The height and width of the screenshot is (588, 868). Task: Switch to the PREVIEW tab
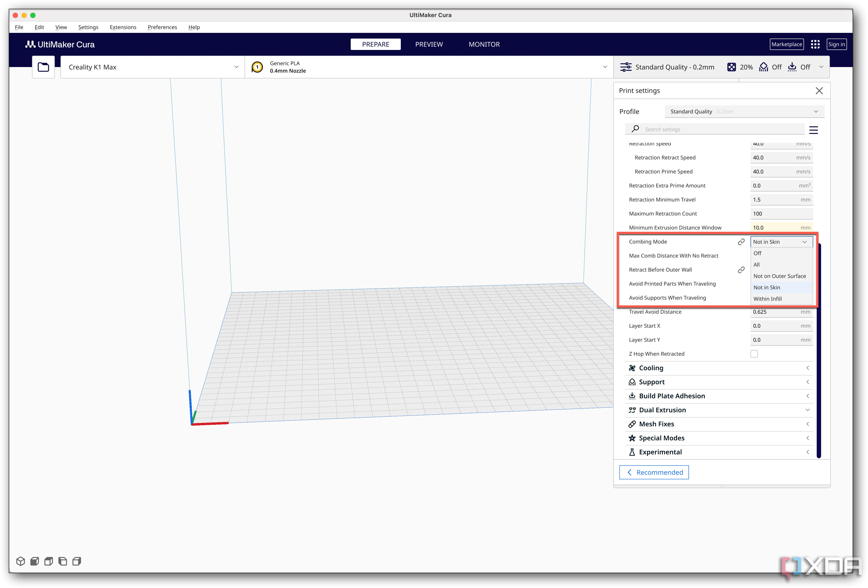(429, 44)
